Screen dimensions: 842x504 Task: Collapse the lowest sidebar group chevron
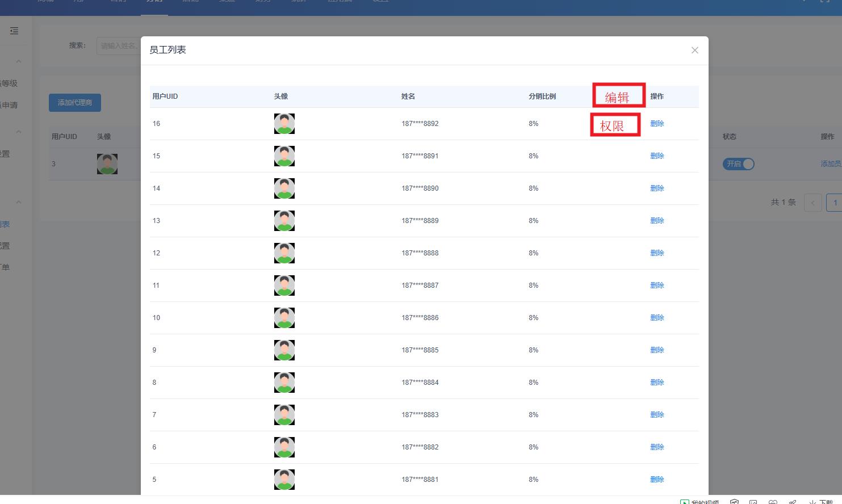tap(19, 202)
